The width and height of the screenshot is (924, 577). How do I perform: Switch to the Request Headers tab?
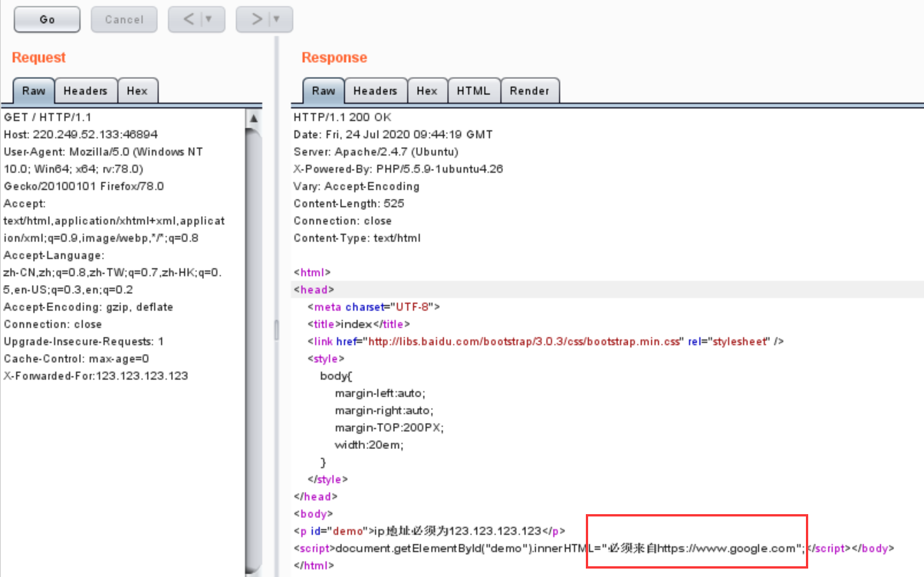coord(85,90)
